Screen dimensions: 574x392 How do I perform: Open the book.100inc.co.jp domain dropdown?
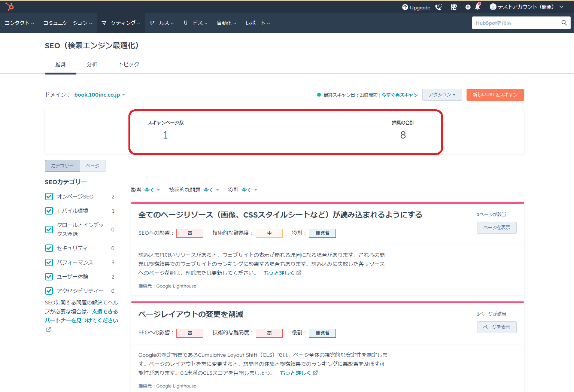tap(100, 95)
